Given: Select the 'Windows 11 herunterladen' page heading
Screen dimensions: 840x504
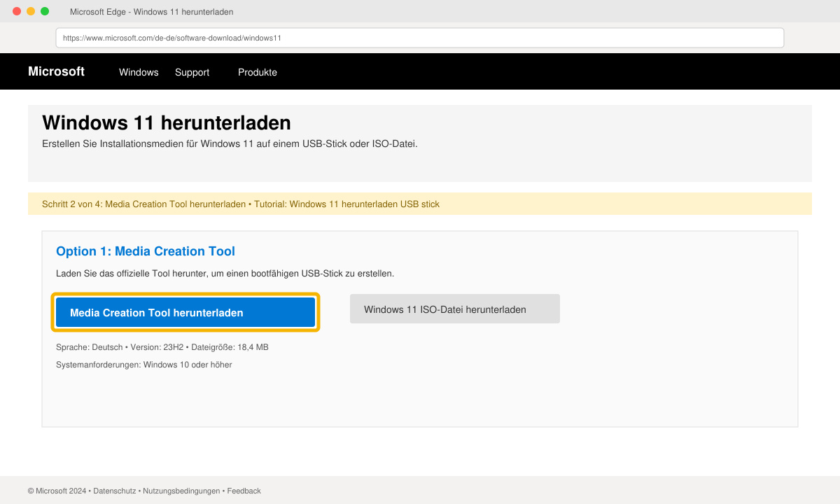Looking at the screenshot, I should [x=167, y=122].
